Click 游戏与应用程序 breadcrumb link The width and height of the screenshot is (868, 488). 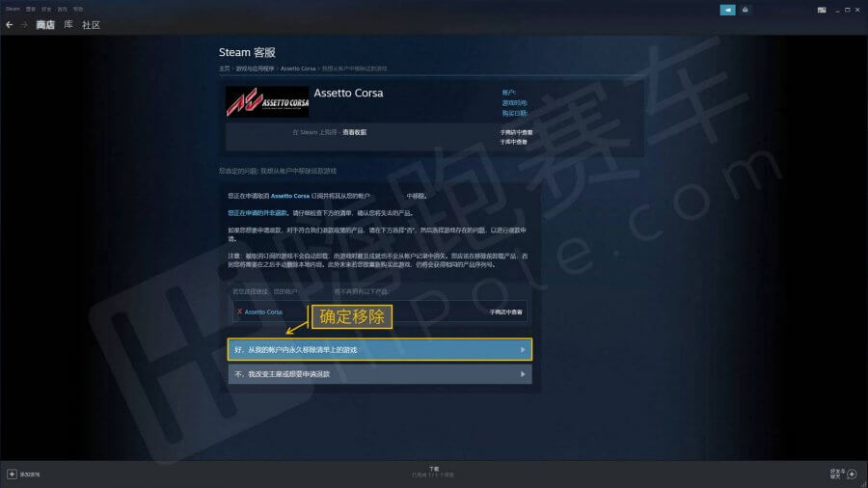[x=256, y=68]
